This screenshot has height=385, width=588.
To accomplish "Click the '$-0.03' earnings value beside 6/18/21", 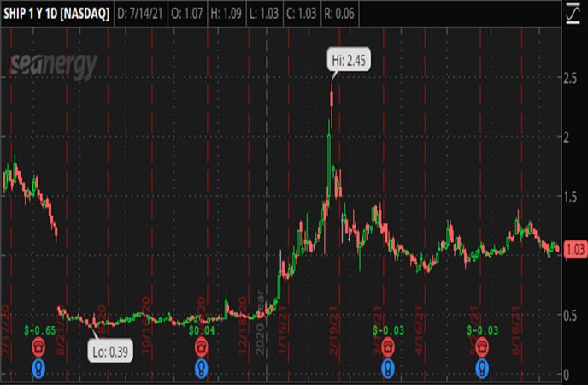I will point(483,330).
